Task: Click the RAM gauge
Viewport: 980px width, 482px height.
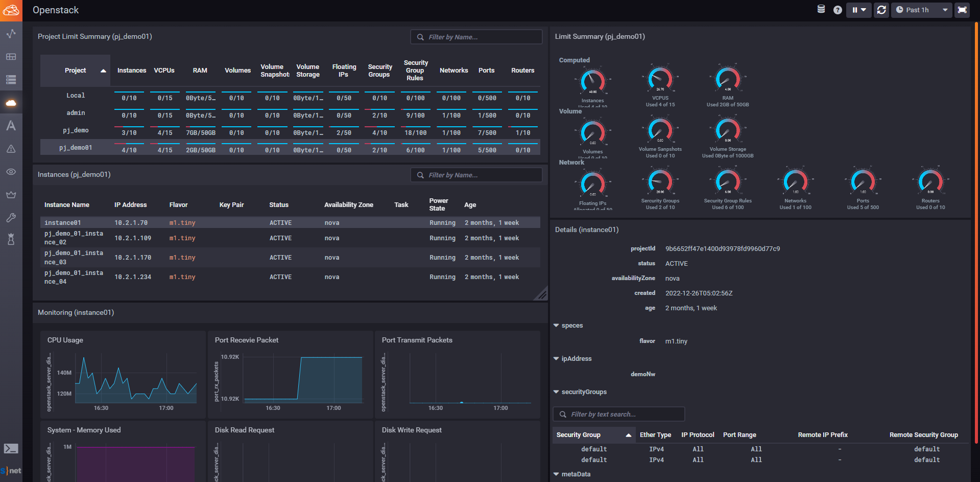Action: [x=728, y=79]
